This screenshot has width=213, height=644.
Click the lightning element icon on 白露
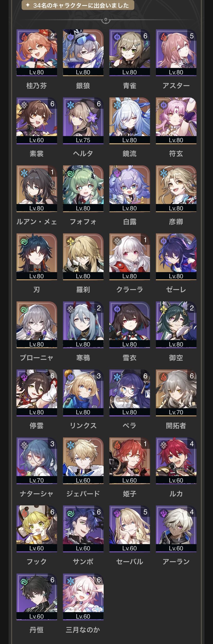click(x=117, y=173)
